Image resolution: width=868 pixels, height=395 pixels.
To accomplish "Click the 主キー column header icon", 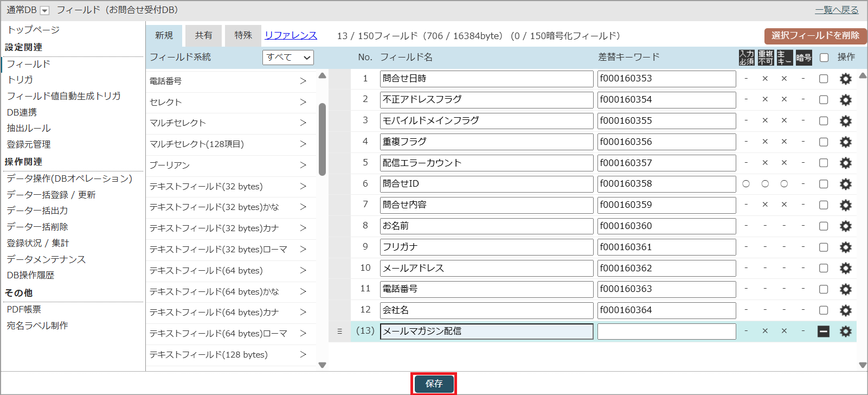I will [784, 58].
